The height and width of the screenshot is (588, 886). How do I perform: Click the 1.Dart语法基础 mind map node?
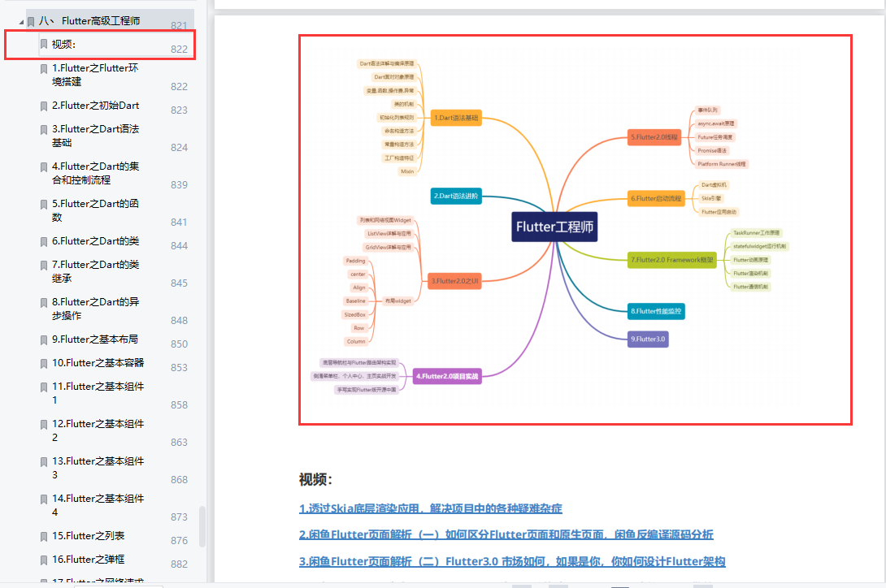coord(456,118)
